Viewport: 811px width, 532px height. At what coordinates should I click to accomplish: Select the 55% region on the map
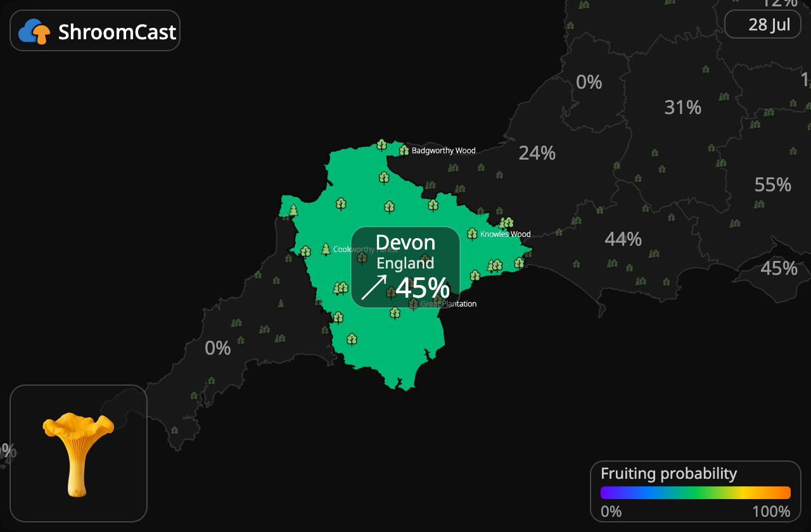point(773,185)
